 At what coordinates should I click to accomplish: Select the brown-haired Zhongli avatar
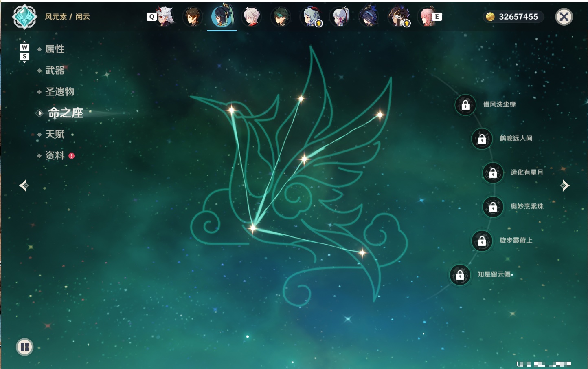(193, 17)
